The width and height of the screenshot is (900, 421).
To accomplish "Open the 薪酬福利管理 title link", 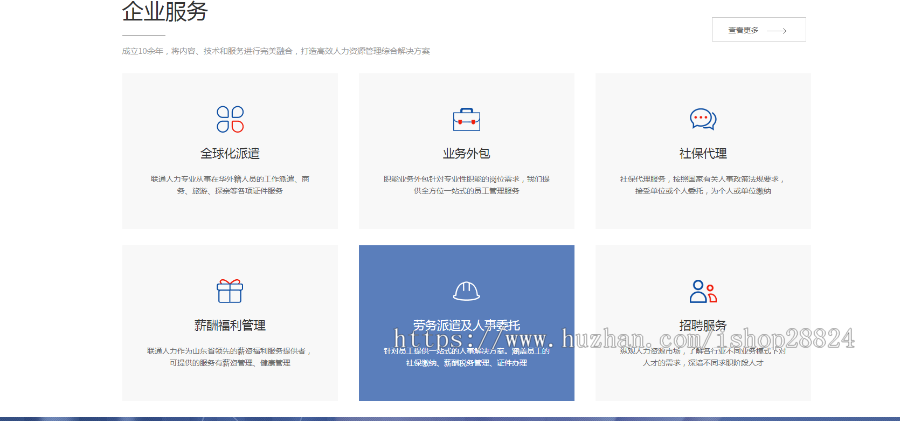I will pos(230,326).
